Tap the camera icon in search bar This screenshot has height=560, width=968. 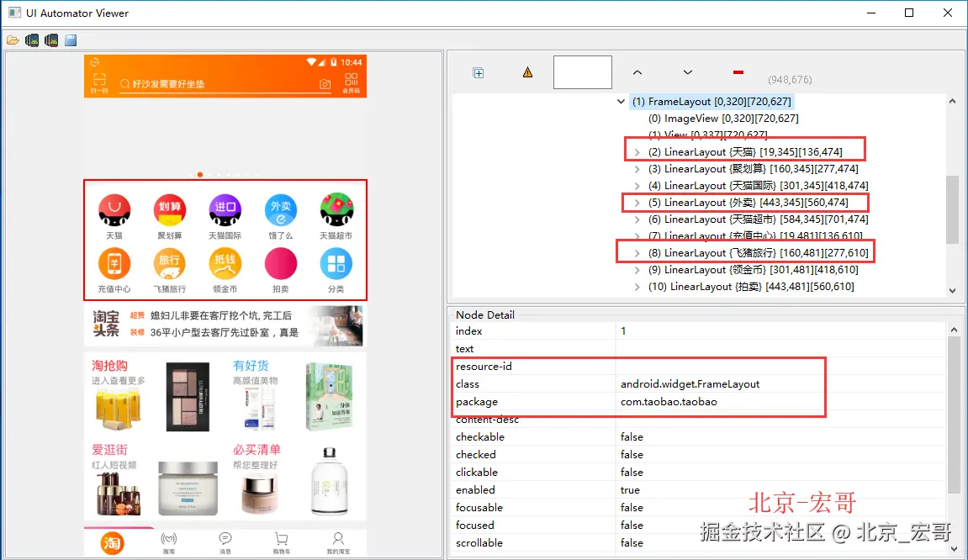point(325,84)
